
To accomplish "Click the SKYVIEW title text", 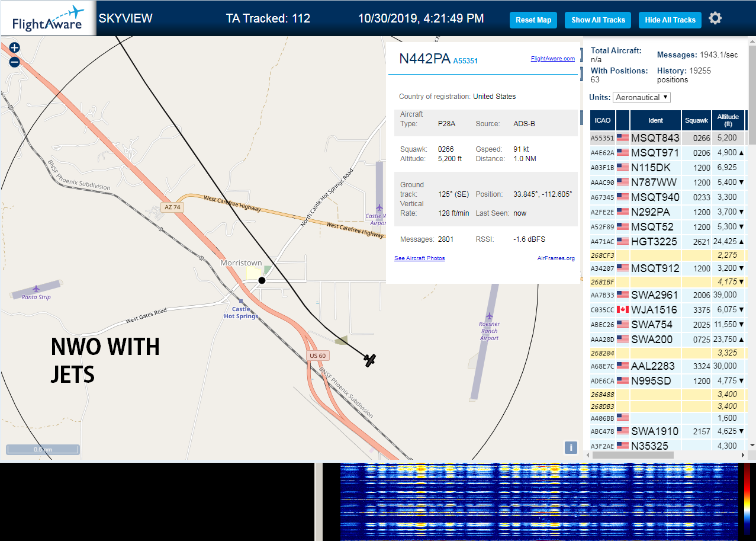I will 126,18.
